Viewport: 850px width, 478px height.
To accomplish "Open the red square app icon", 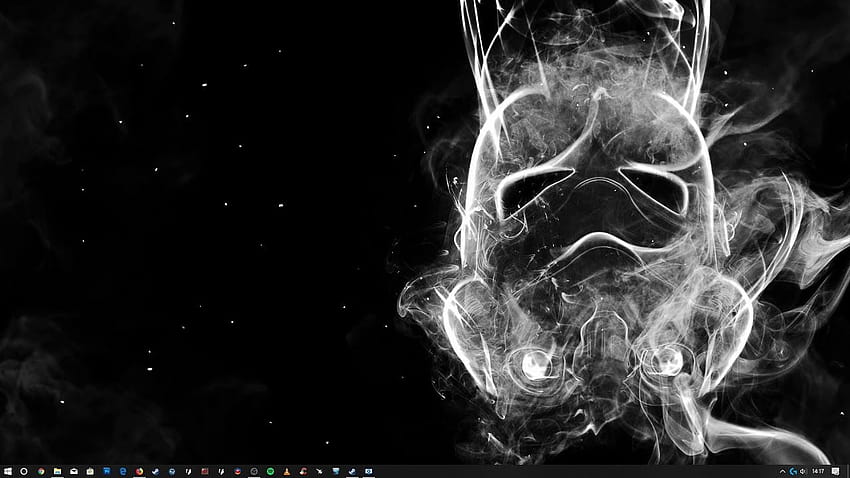I will pyautogui.click(x=205, y=471).
